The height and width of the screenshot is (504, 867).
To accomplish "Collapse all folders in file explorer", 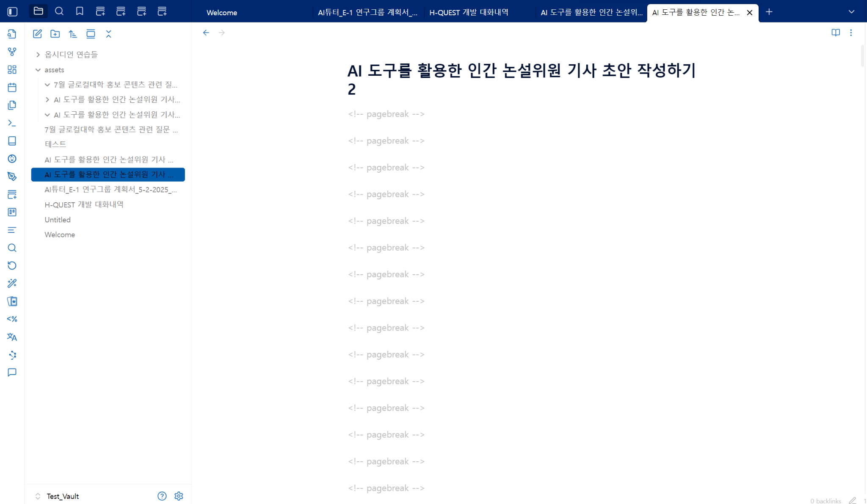I will [x=108, y=34].
